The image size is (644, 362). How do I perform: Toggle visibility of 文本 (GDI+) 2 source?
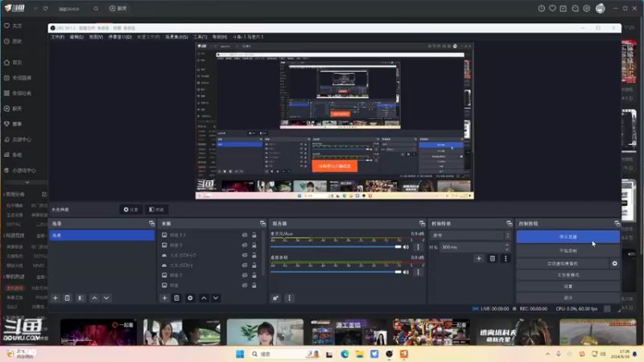tap(245, 255)
